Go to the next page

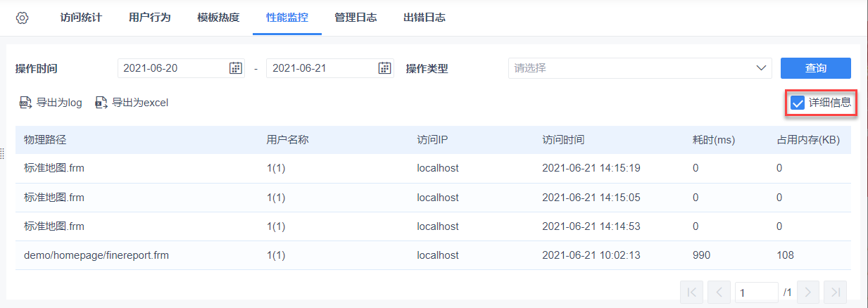tap(810, 292)
